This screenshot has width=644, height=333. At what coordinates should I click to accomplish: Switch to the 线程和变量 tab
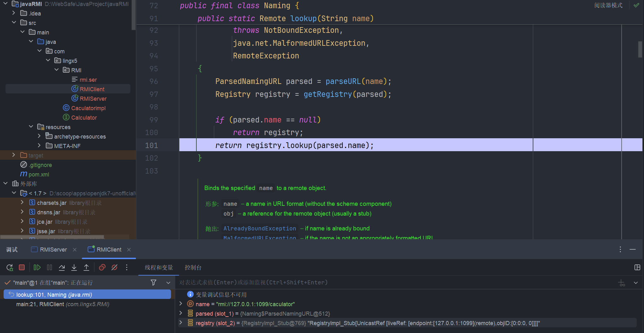(159, 268)
